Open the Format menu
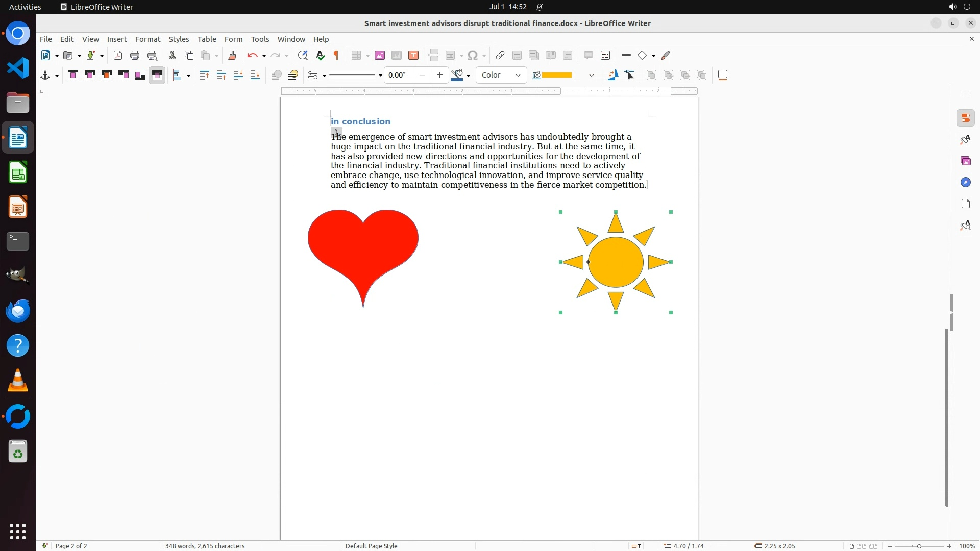The height and width of the screenshot is (551, 980). point(148,39)
